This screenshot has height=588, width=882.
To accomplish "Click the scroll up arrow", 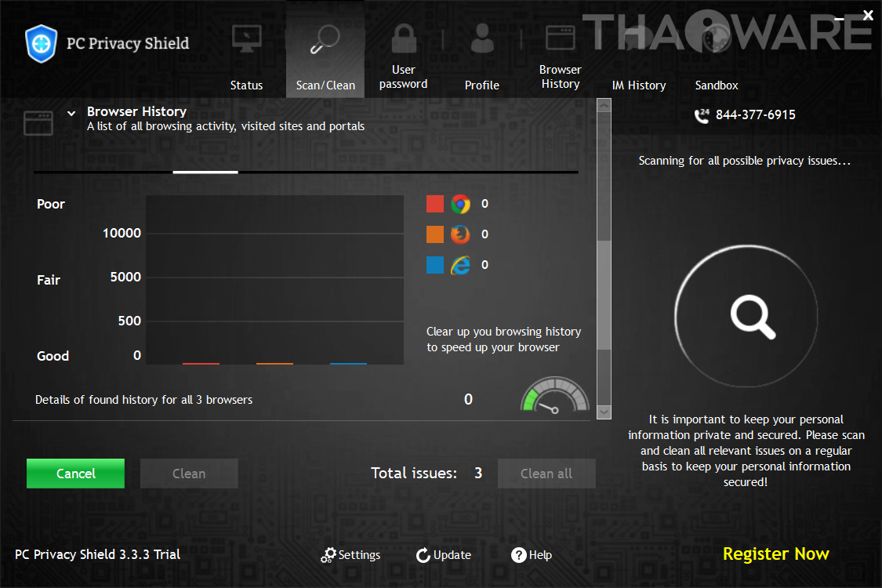I will click(x=604, y=105).
